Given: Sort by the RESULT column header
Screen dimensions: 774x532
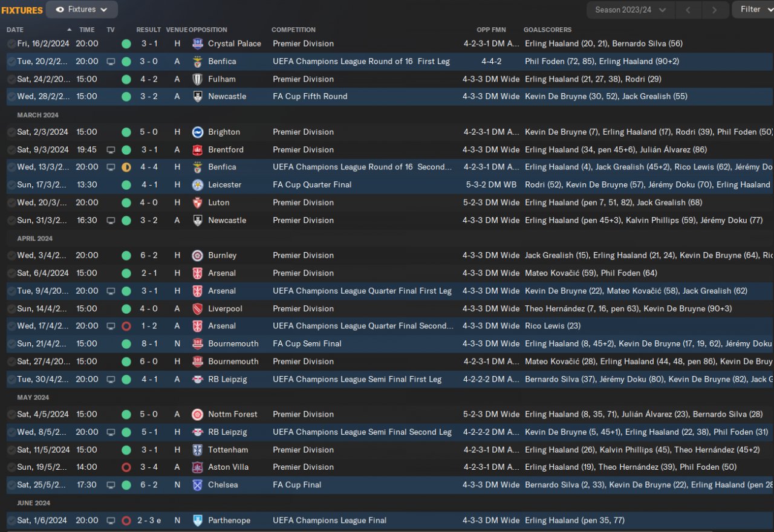Looking at the screenshot, I should tap(149, 30).
